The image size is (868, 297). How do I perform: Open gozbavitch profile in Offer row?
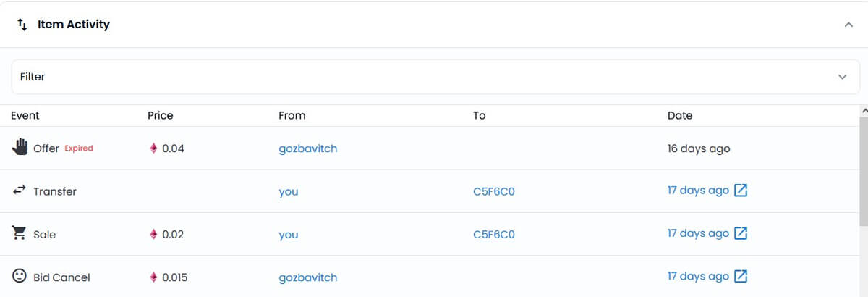click(307, 148)
